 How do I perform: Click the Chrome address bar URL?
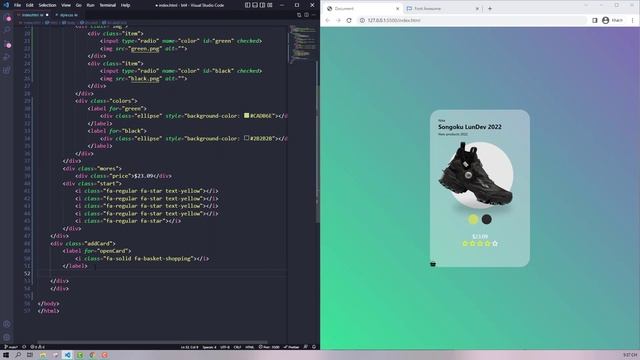tap(394, 20)
